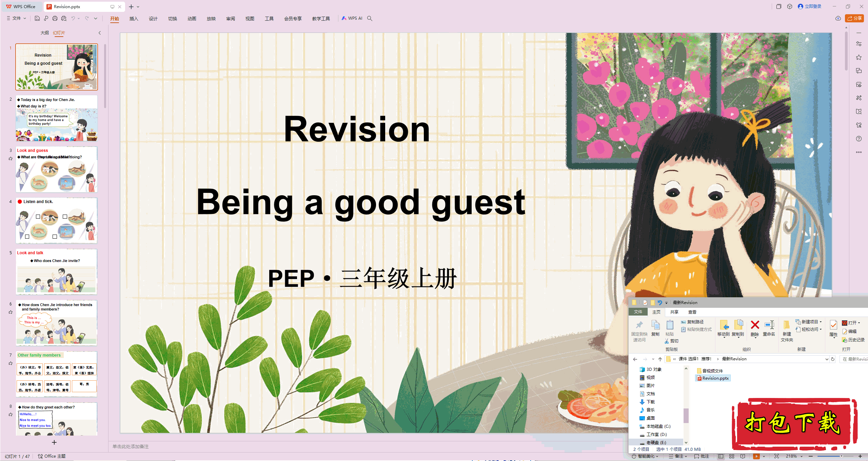Click the star icon in right sidebar
Viewport: 868px width, 461px height.
click(859, 57)
